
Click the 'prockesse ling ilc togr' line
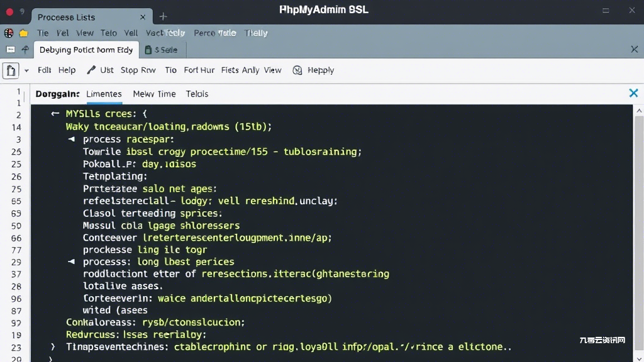(x=145, y=250)
